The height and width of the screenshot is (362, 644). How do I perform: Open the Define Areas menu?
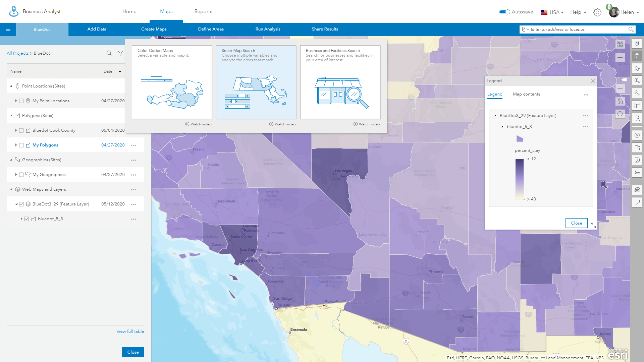211,29
